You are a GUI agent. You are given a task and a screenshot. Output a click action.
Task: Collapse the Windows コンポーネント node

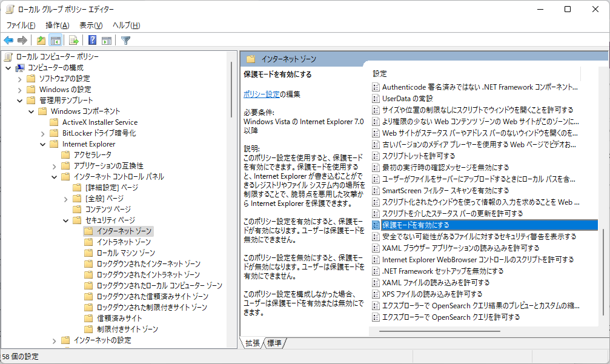click(x=31, y=111)
